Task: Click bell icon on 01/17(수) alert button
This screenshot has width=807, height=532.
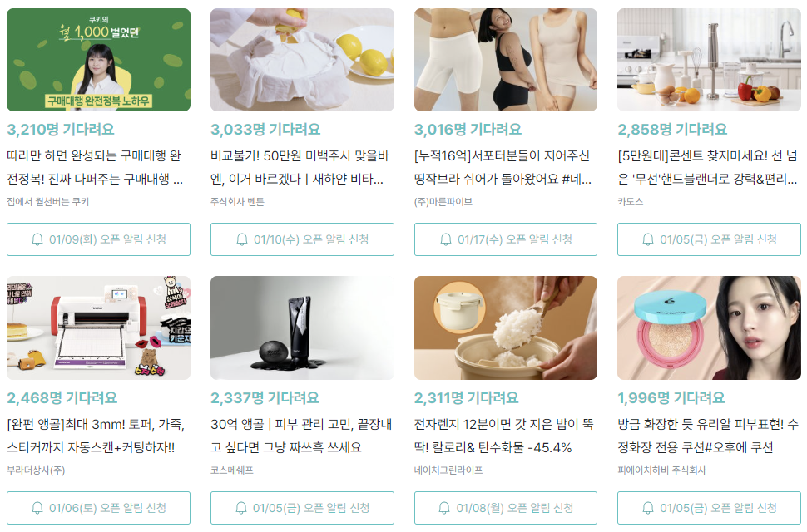Action: (446, 239)
